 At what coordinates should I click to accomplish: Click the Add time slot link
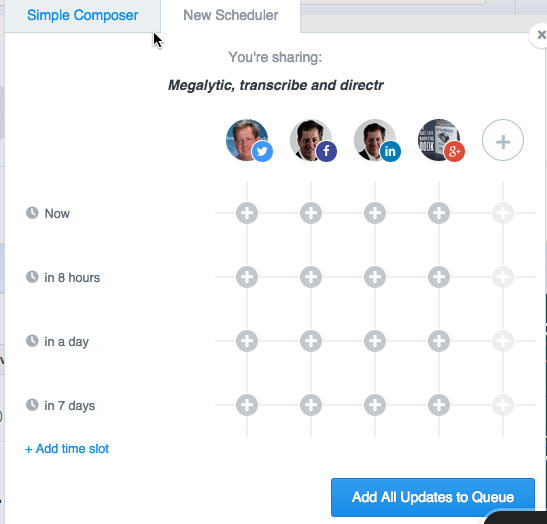tap(67, 449)
